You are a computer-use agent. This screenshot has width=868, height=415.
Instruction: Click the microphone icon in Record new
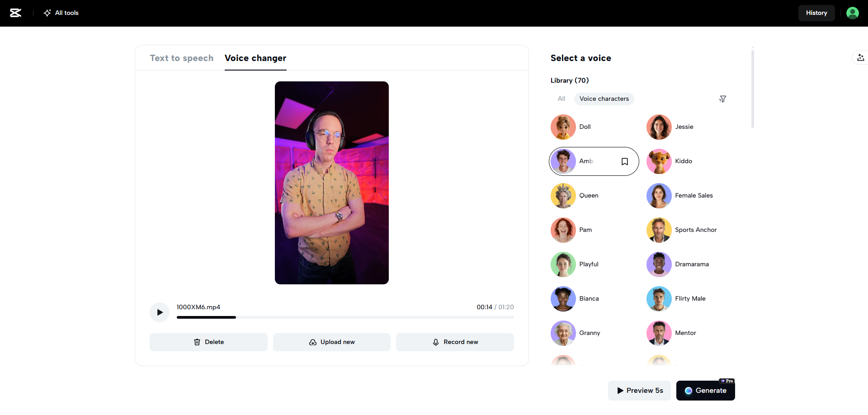[436, 342]
